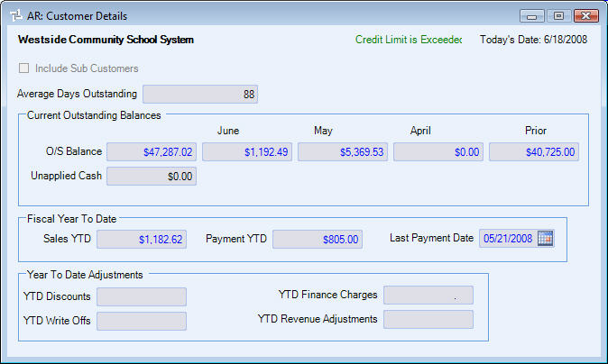Click the Payment YTD field
The height and width of the screenshot is (364, 608).
click(x=318, y=239)
